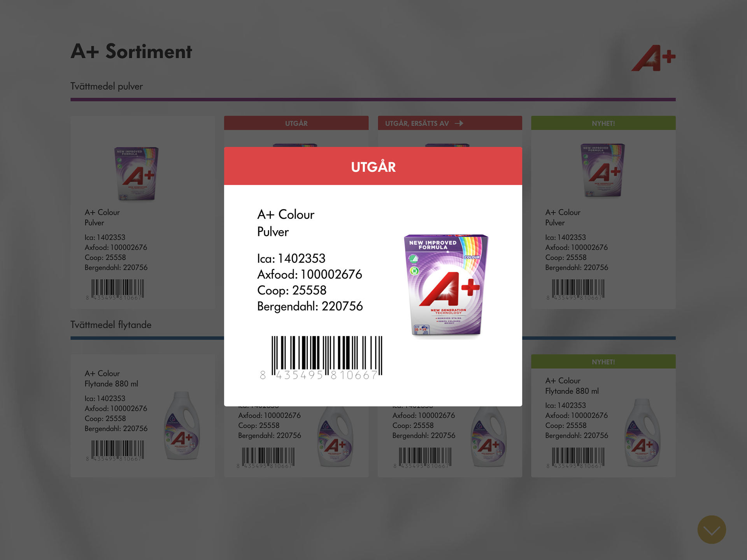Click the barcode on first pulver card

pos(115,289)
